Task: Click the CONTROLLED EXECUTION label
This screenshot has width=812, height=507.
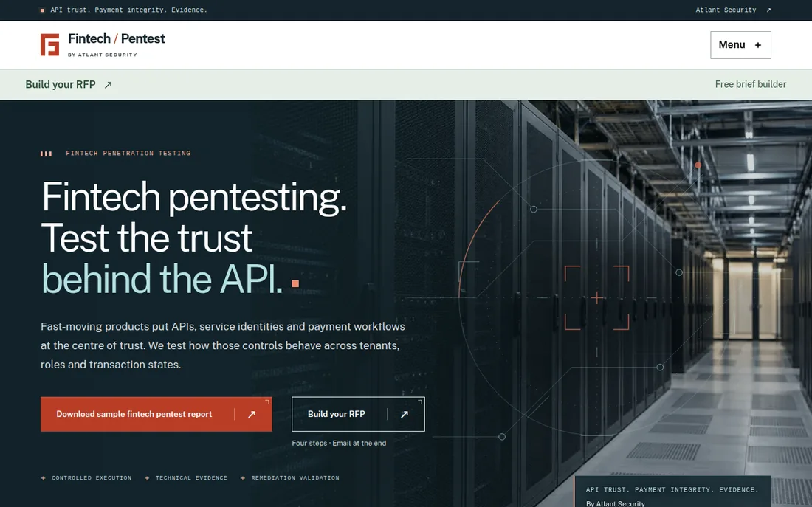Action: tap(92, 478)
